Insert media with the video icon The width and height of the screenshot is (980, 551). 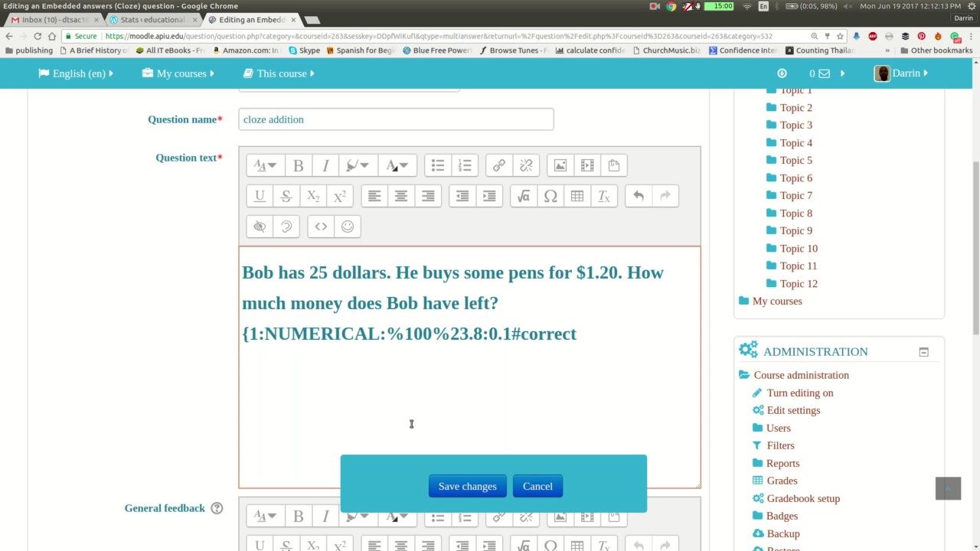[x=587, y=165]
